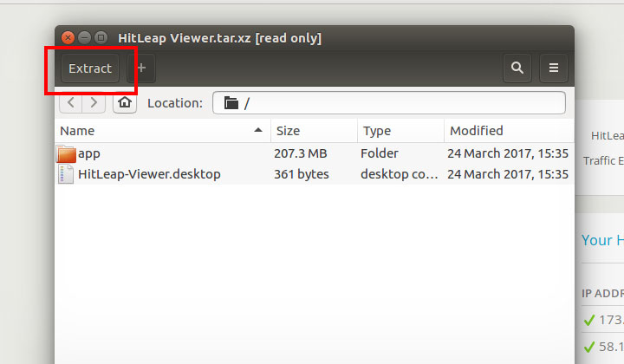Minimize the archive manager window
Image resolution: width=624 pixels, height=364 pixels.
(x=84, y=38)
